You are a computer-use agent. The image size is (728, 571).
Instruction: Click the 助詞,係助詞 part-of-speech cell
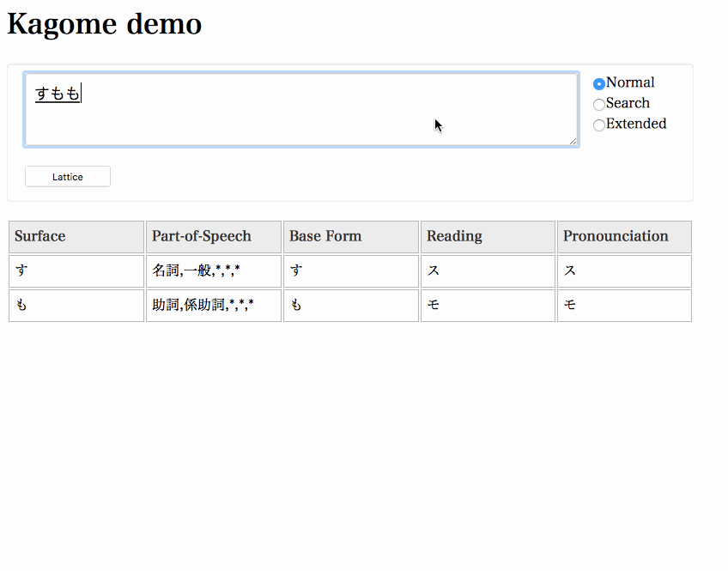[213, 305]
